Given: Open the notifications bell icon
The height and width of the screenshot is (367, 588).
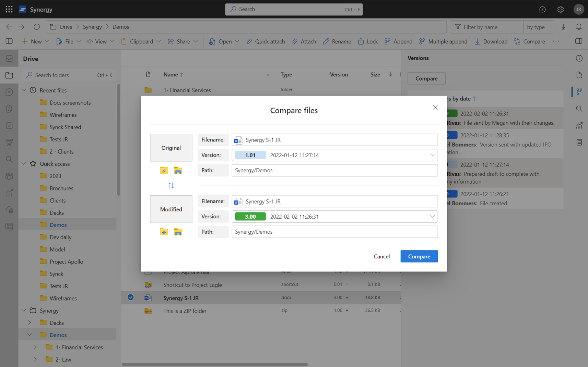Looking at the screenshot, I should pos(579,27).
